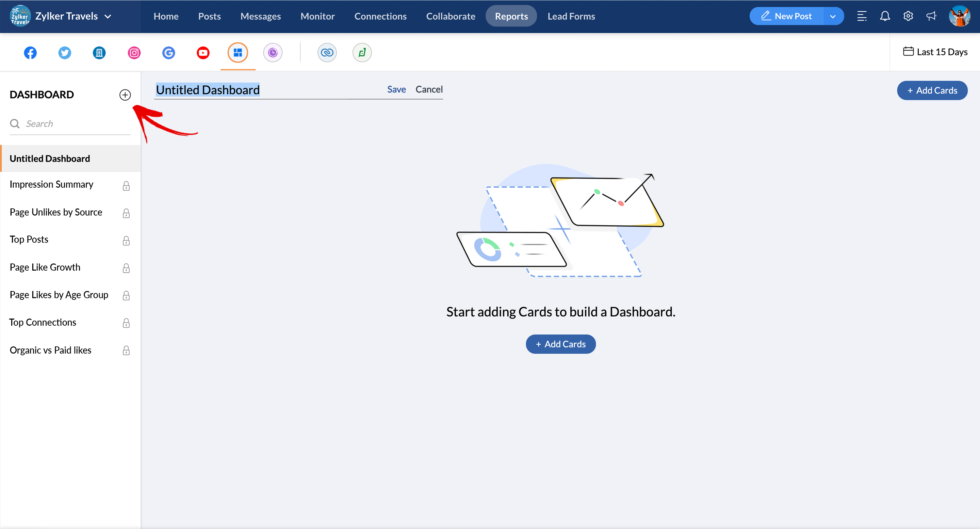Screen dimensions: 980x529
Task: Click lock icon for Page Unlikes by Source
Action: (126, 213)
